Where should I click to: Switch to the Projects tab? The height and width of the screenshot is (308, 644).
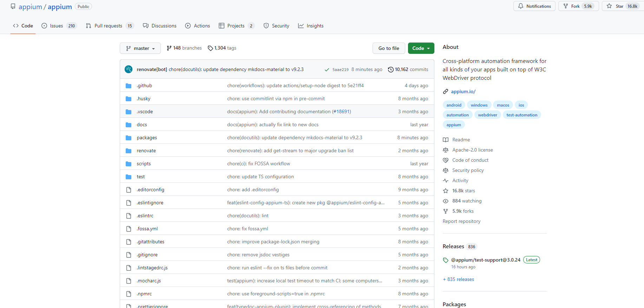tap(236, 26)
